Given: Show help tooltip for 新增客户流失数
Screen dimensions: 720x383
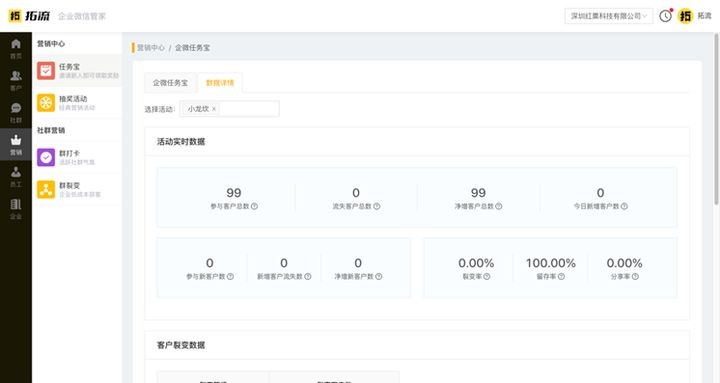Looking at the screenshot, I should click(x=308, y=276).
